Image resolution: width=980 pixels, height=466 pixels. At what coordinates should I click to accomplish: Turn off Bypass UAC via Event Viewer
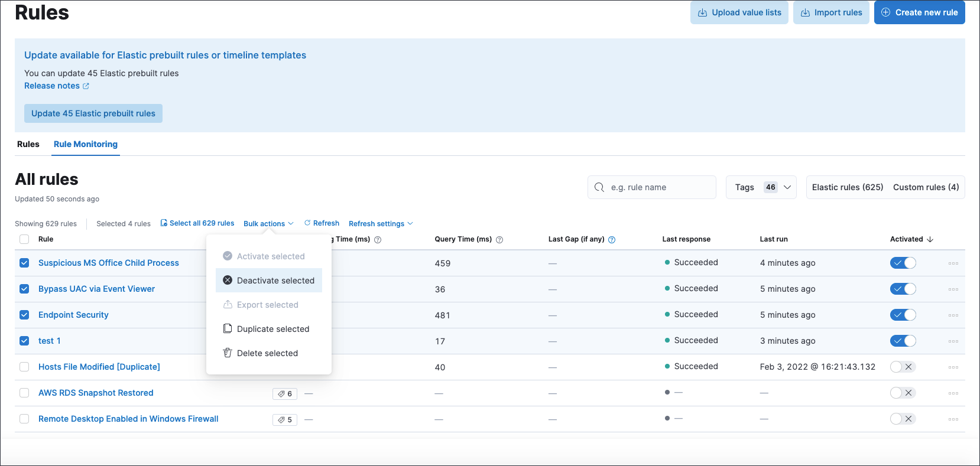[903, 289]
